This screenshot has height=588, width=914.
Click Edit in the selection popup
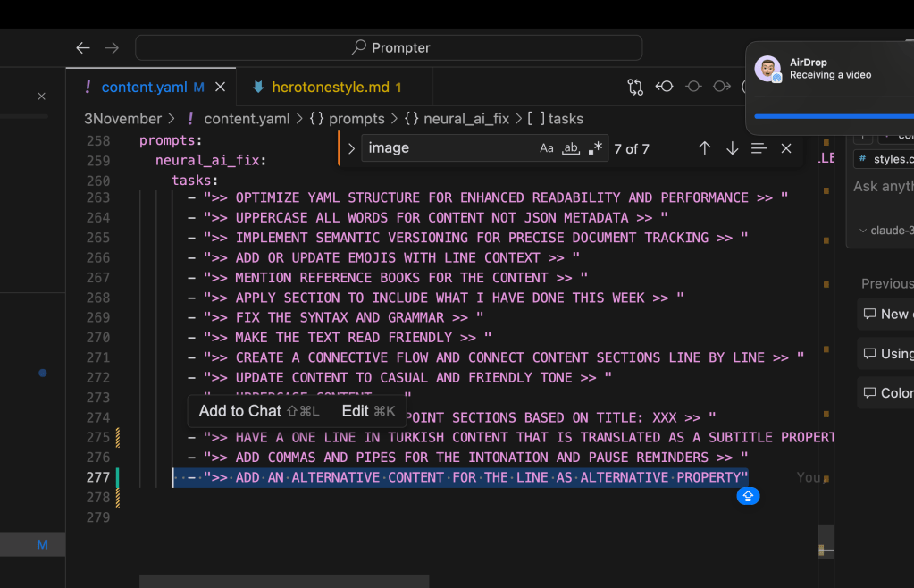[368, 411]
